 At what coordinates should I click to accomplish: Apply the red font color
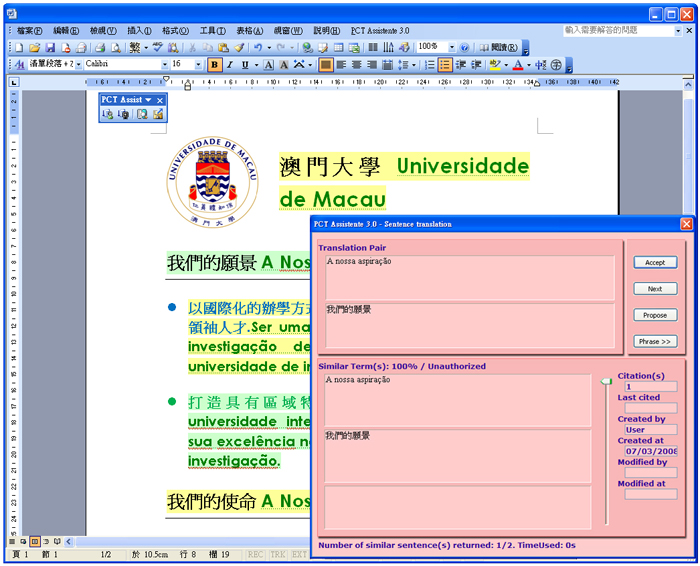(517, 65)
